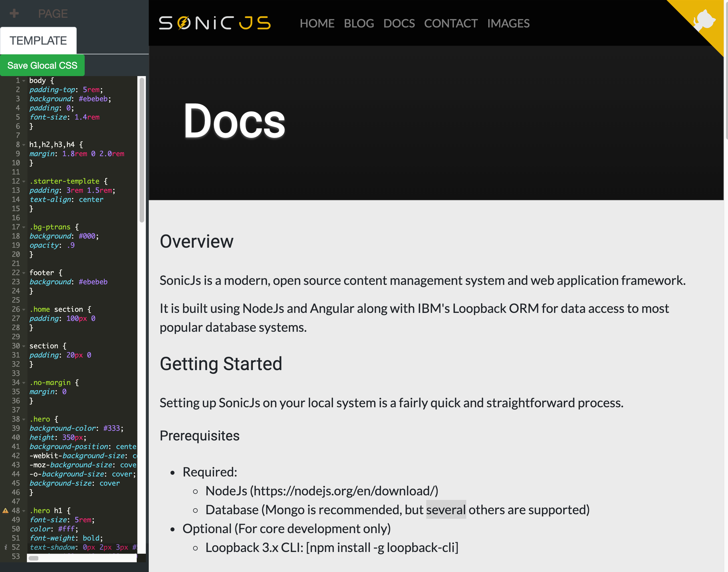
Task: Click the 'Loopback 3.x CLI' list item
Action: pyautogui.click(x=332, y=548)
